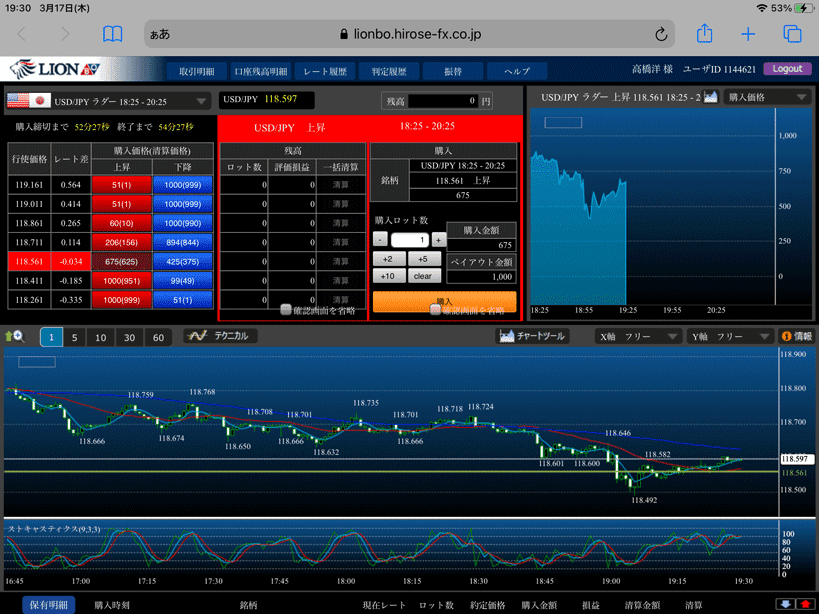This screenshot has height=614, width=819.
Task: Select 下降 price 894(844) at strike 118.711
Action: pos(183,242)
